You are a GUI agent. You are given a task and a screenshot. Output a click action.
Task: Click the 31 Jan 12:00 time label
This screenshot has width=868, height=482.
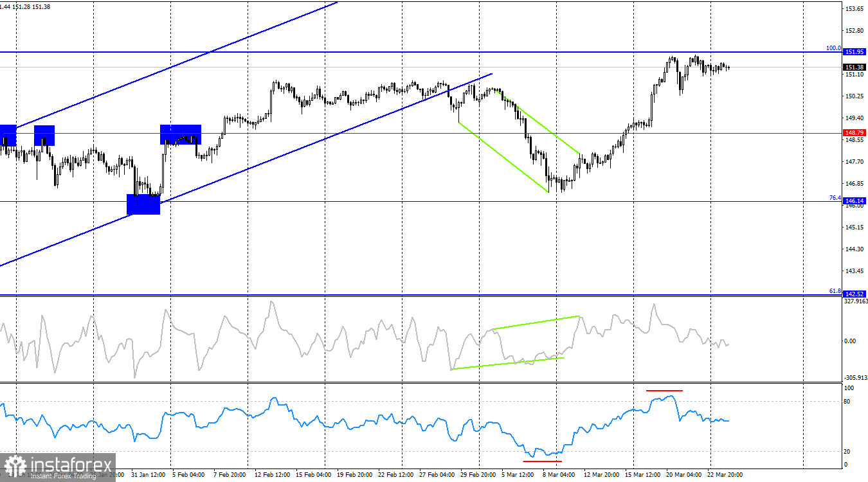[x=149, y=476]
